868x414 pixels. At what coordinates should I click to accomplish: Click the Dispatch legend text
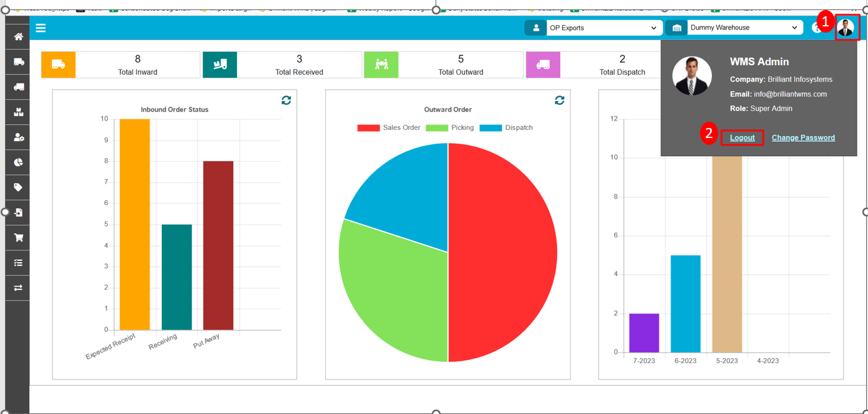pyautogui.click(x=519, y=128)
